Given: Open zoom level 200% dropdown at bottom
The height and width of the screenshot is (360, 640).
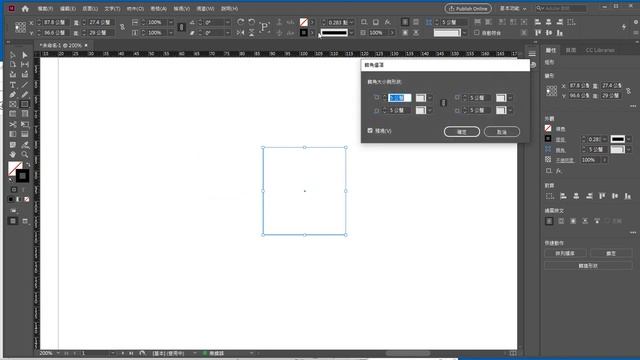Looking at the screenshot, I should pyautogui.click(x=58, y=353).
